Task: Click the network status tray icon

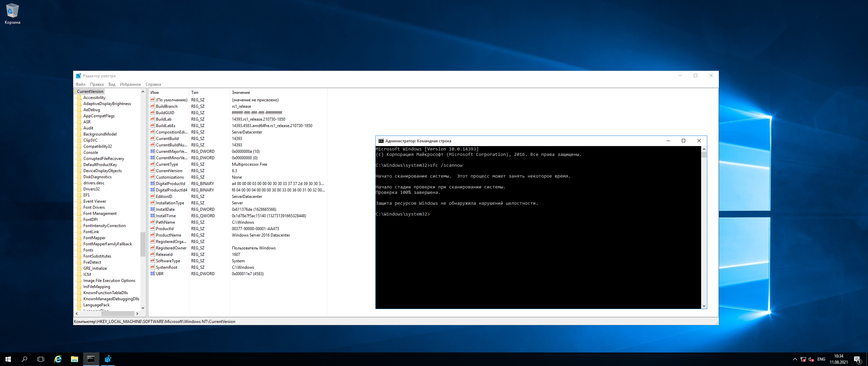Action: [803, 359]
